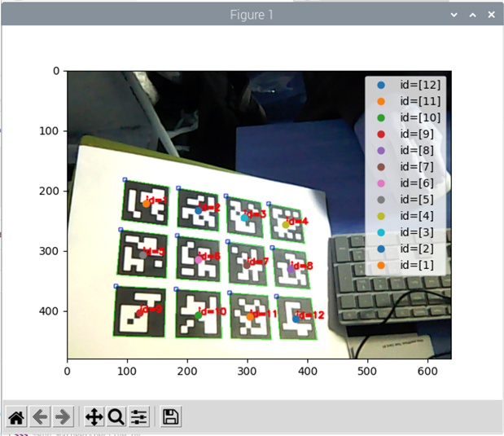The image size is (504, 436).
Task: Click the red center dot on marker id=9
Action: point(139,314)
